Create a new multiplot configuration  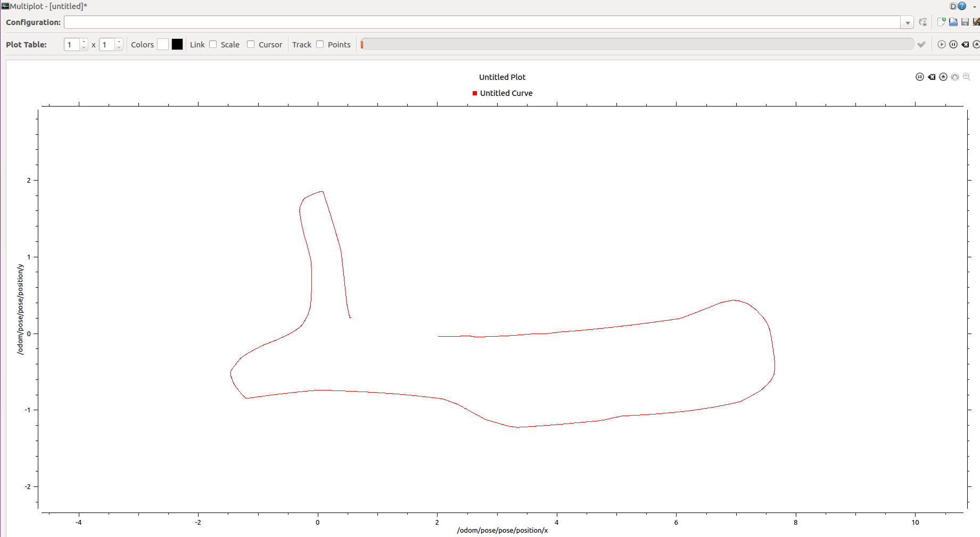942,22
